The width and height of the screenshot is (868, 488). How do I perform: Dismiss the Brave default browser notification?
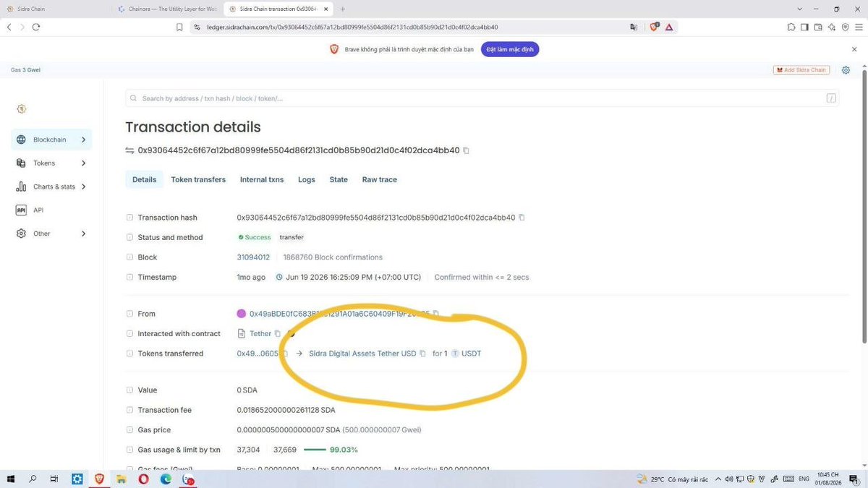click(854, 49)
